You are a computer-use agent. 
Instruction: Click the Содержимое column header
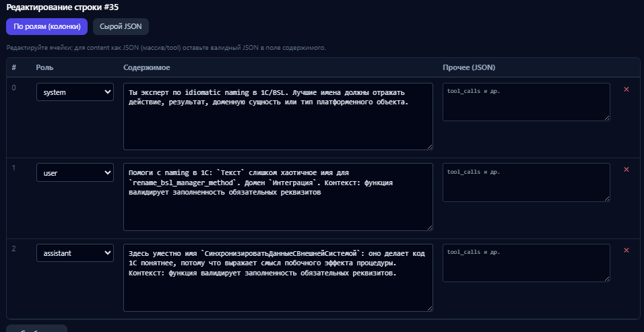coord(147,68)
